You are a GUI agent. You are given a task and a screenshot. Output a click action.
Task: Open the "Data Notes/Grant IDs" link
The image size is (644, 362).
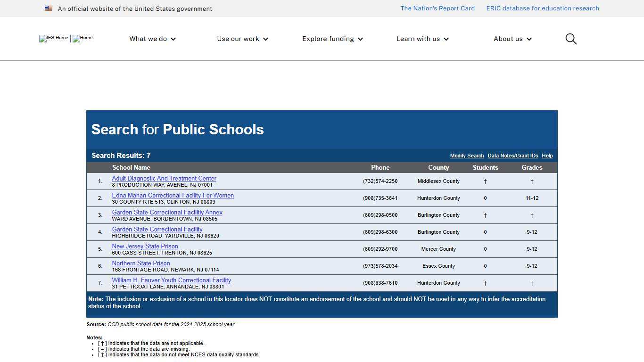coord(512,156)
